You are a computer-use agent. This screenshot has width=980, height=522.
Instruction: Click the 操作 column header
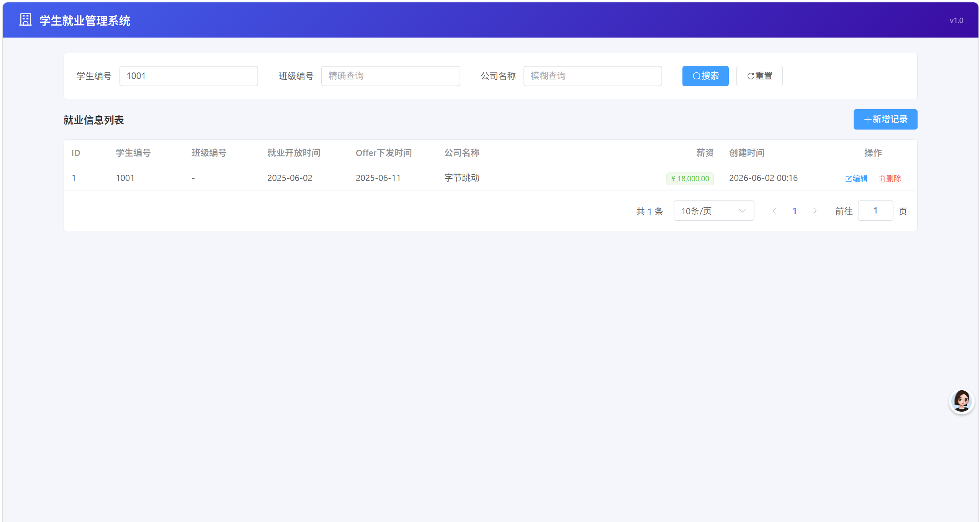coord(873,153)
